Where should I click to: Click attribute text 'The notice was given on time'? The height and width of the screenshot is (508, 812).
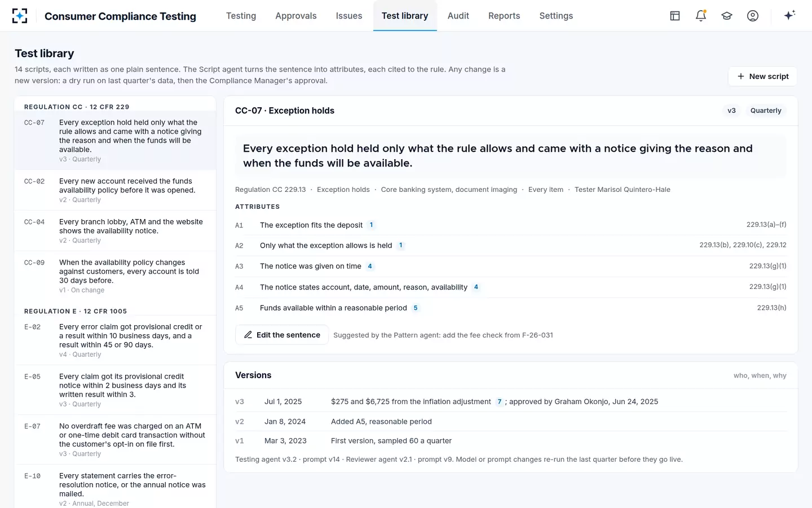[x=311, y=266]
